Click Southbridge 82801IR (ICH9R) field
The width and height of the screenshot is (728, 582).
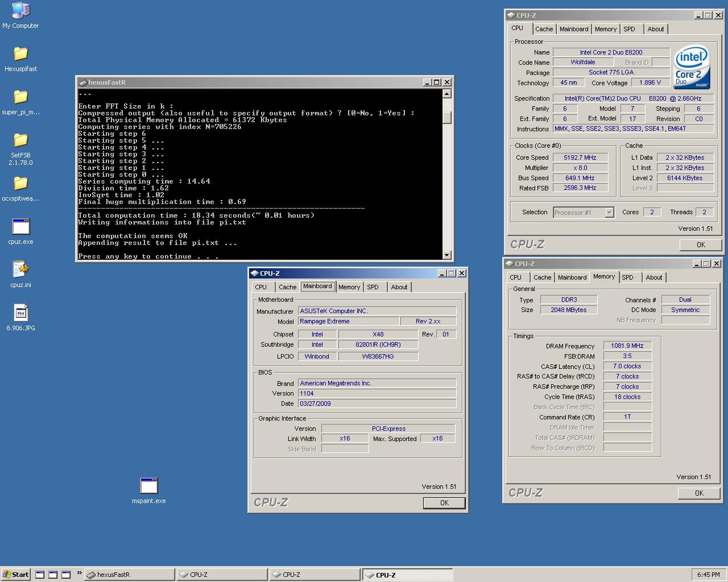(378, 344)
